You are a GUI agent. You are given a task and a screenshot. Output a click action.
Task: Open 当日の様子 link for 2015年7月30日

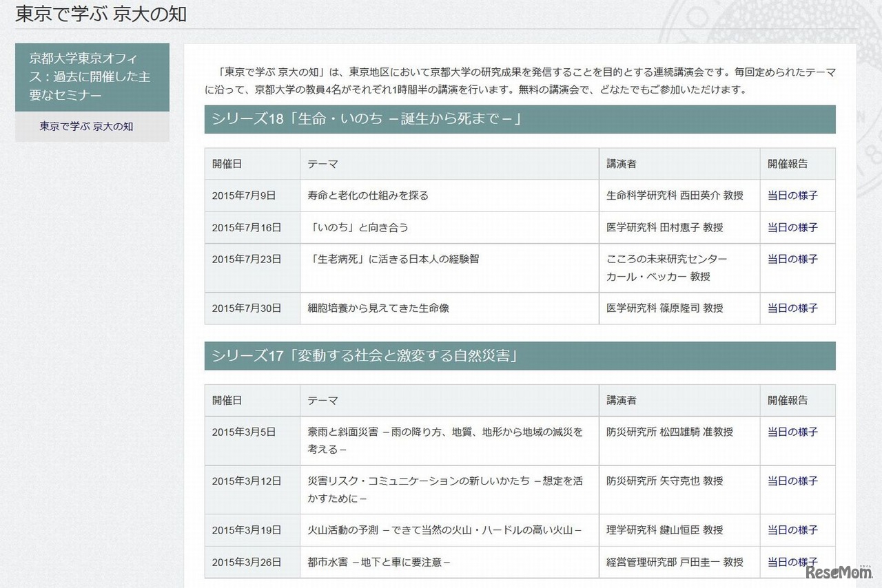click(x=792, y=308)
